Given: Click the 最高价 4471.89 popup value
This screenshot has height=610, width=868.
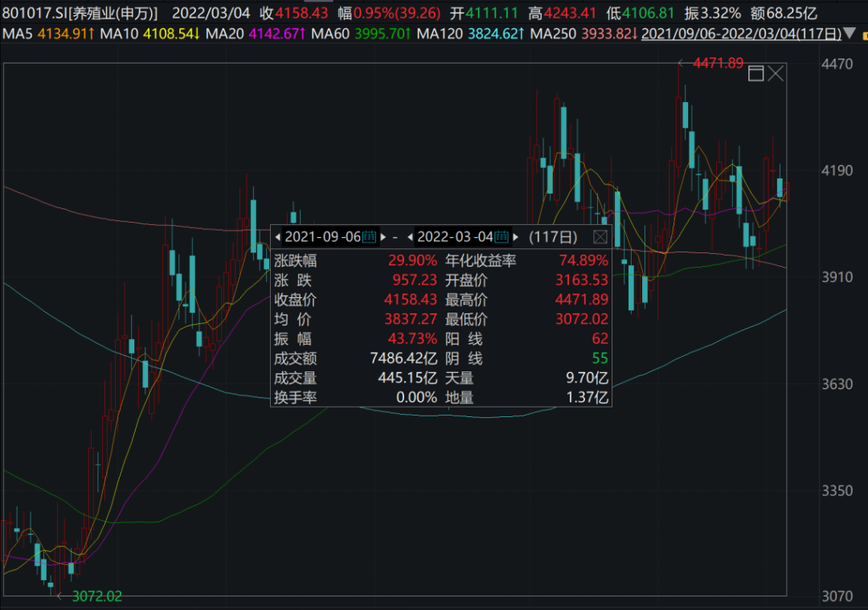Looking at the screenshot, I should (x=582, y=300).
